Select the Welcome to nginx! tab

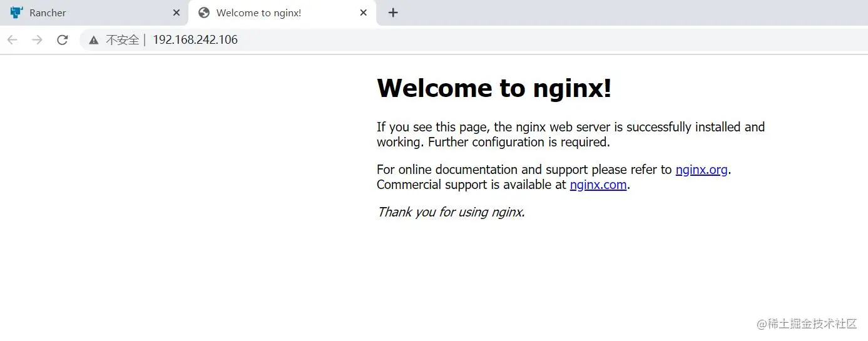click(x=282, y=13)
